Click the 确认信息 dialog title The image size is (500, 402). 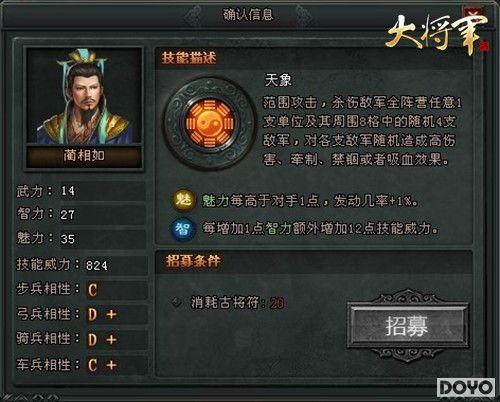pyautogui.click(x=248, y=14)
